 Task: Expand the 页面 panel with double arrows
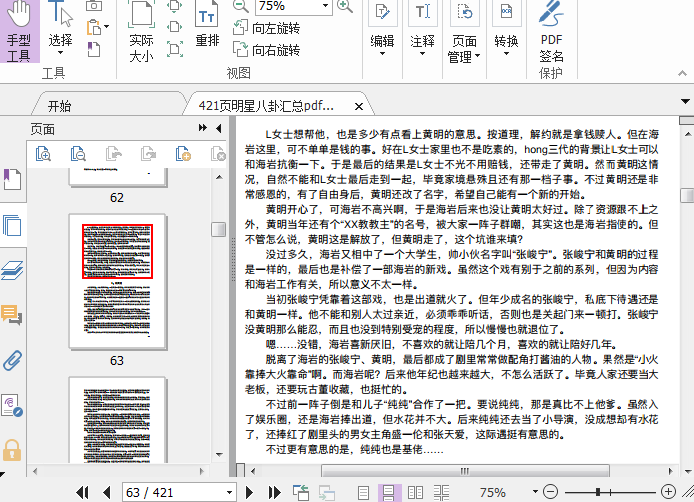coord(203,128)
